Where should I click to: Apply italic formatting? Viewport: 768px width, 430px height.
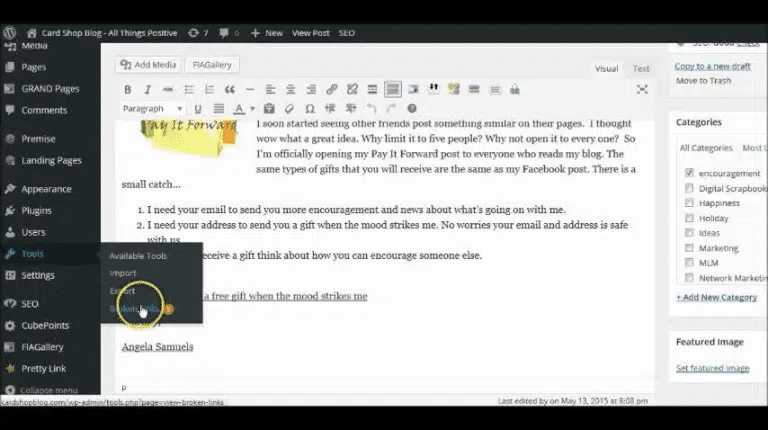147,90
